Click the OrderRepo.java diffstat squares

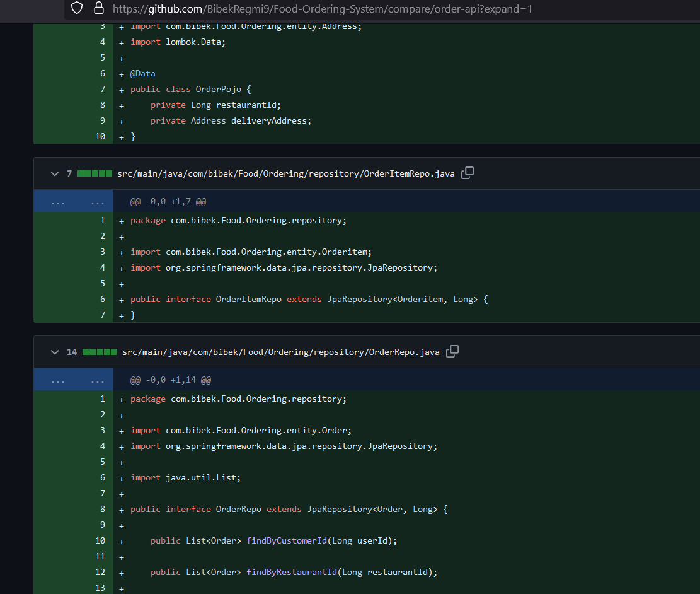(x=100, y=352)
